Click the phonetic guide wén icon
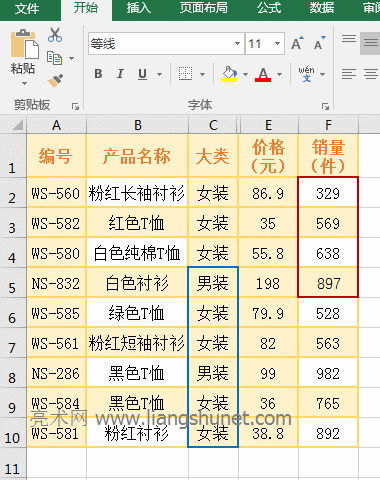Screen dimensions: 380x480 pos(306,74)
